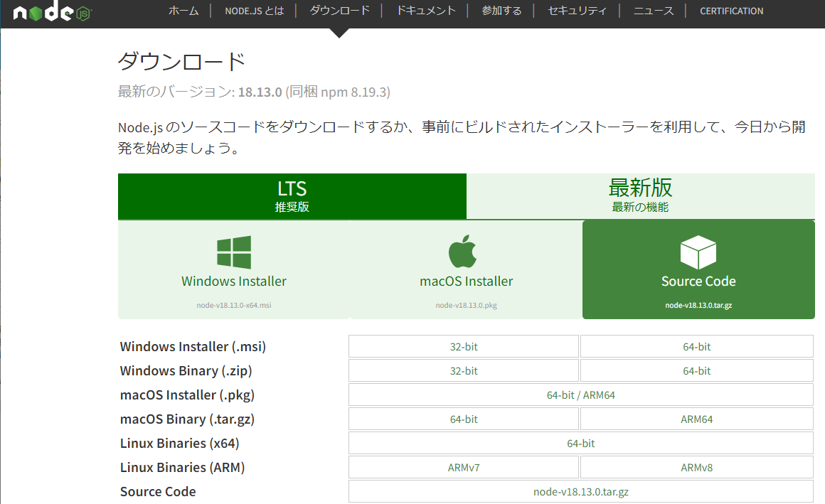This screenshot has height=504, width=825.
Task: Click ARMv7 Linux Binaries link
Action: [x=464, y=468]
